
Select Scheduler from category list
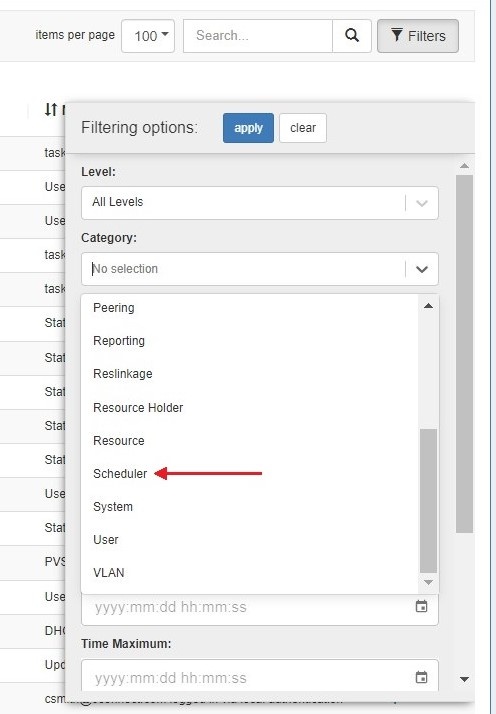(120, 474)
